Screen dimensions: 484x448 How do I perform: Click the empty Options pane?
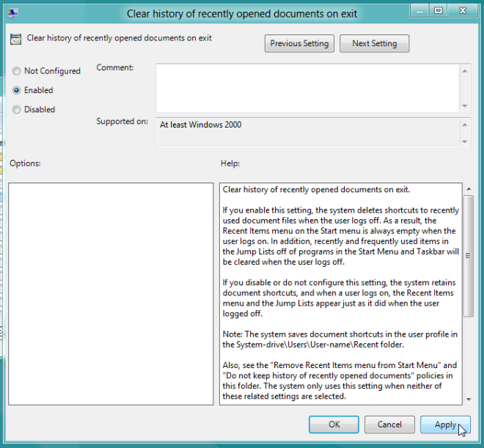coord(111,294)
